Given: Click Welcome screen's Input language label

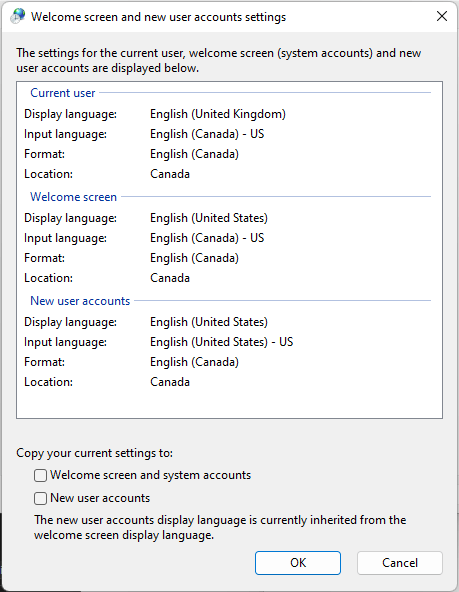Looking at the screenshot, I should pos(66,238).
